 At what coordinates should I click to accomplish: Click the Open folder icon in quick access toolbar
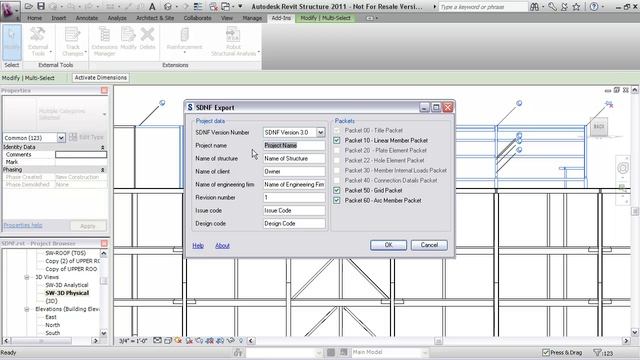[29, 7]
